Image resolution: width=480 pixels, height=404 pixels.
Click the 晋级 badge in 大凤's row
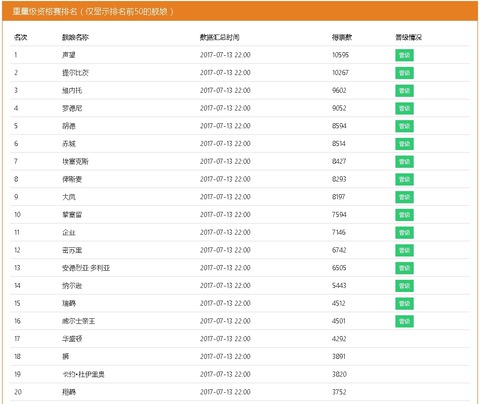pyautogui.click(x=404, y=197)
